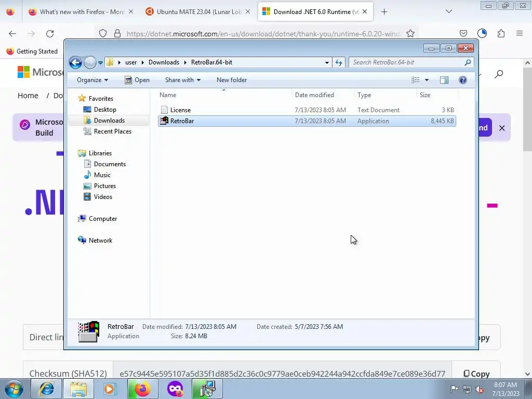This screenshot has height=399, width=532.
Task: Dismiss the Microsoft Build banner
Action: [502, 128]
